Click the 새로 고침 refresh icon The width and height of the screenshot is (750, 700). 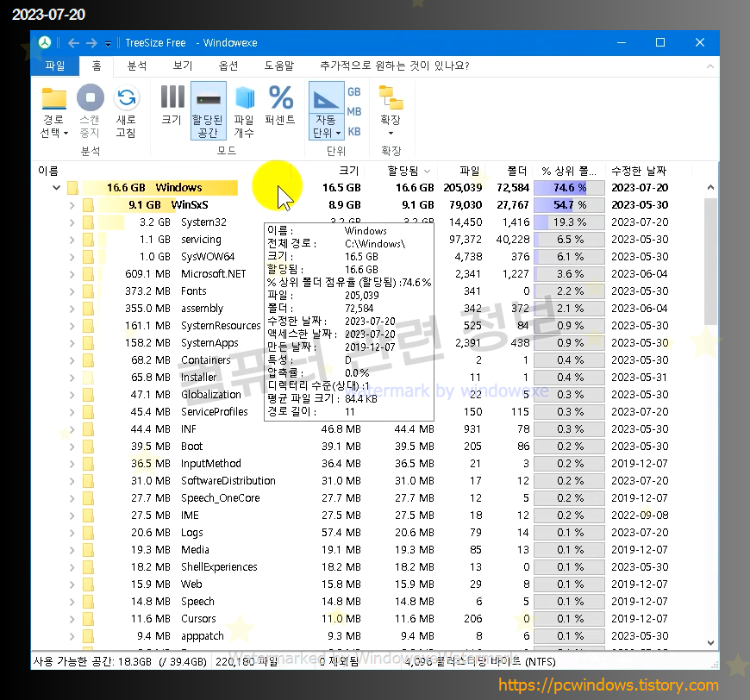click(x=126, y=97)
